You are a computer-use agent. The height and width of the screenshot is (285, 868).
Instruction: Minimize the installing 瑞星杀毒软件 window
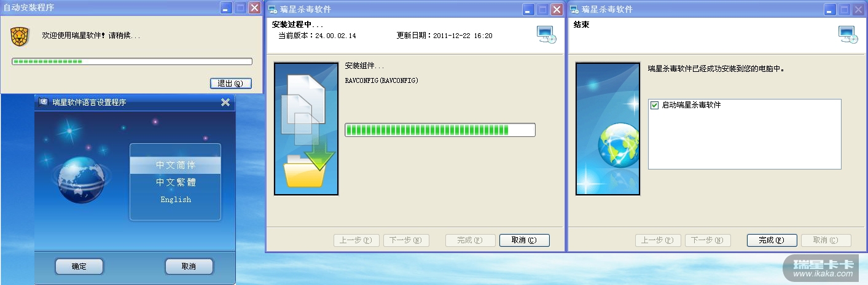point(528,9)
